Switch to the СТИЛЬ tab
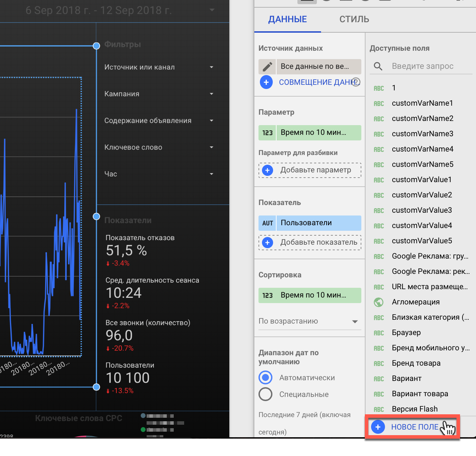 (354, 19)
